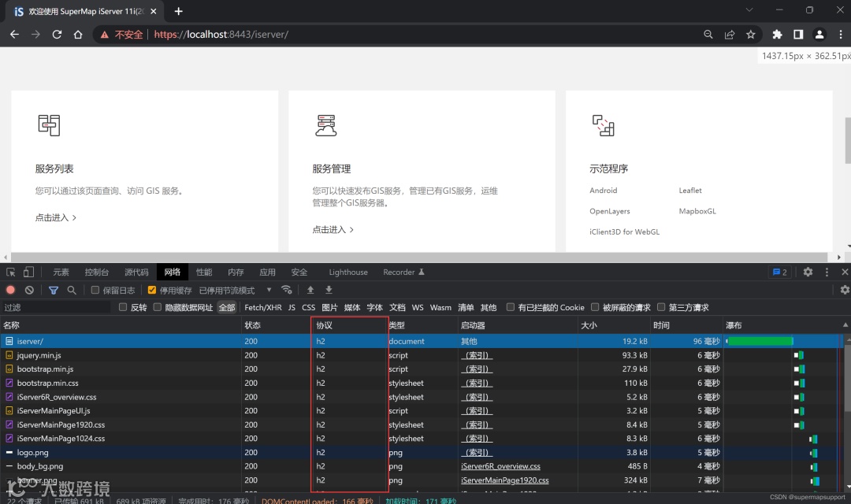Open the profile avatar menu

819,34
